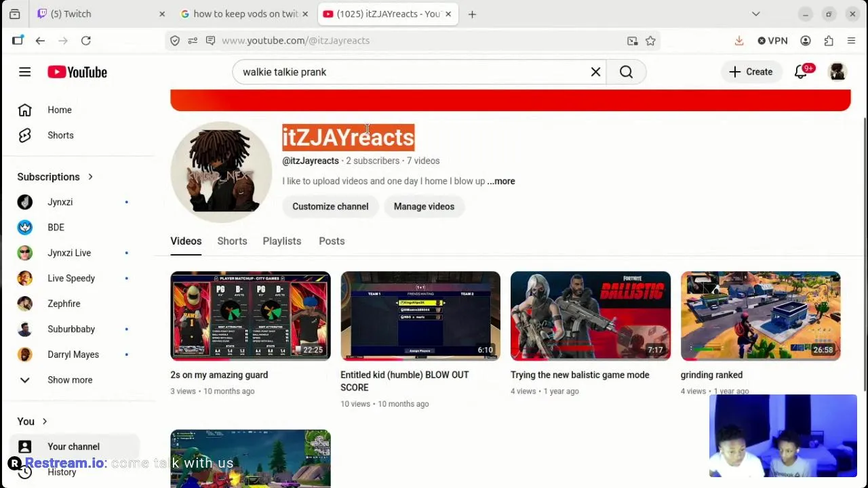
Task: Open the browser extensions puzzle icon
Action: pyautogui.click(x=829, y=41)
